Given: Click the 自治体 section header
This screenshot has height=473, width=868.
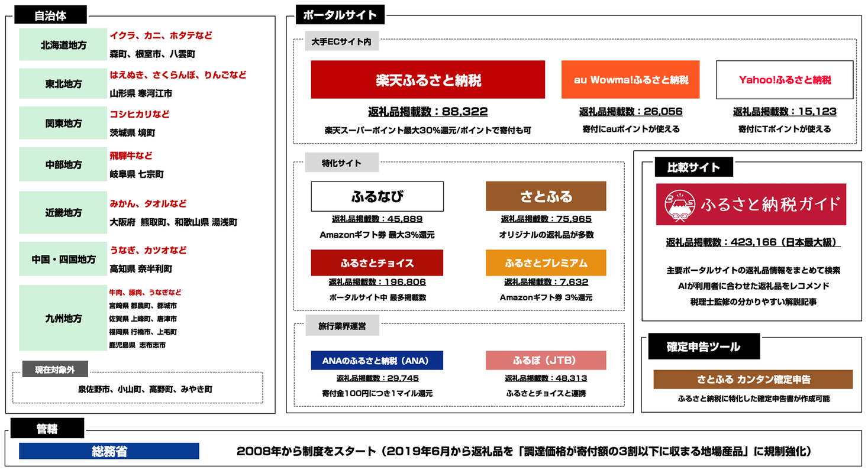Looking at the screenshot, I should click(x=49, y=15).
